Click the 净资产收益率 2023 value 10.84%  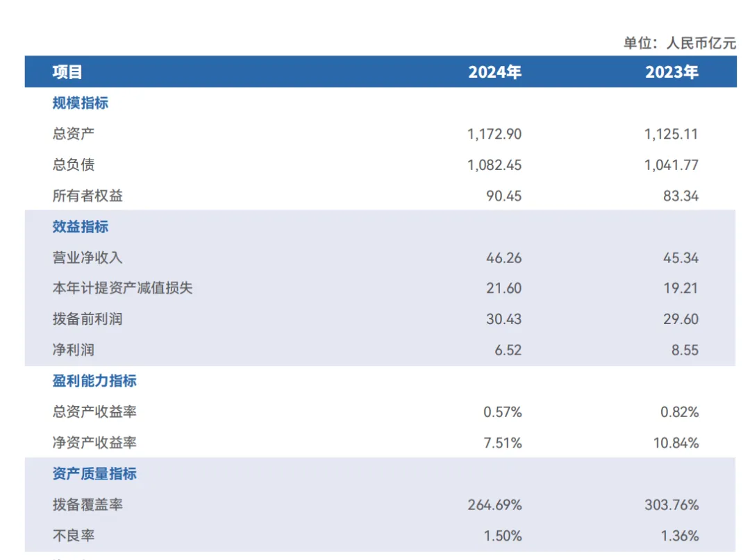pyautogui.click(x=676, y=443)
